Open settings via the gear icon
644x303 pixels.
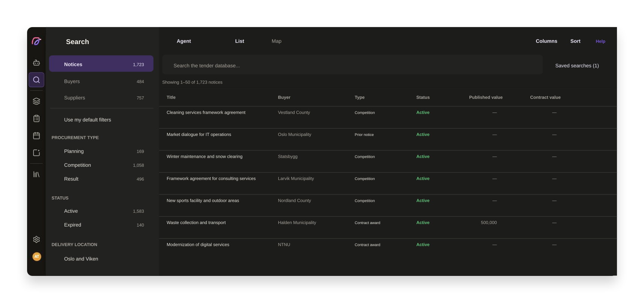click(x=36, y=239)
